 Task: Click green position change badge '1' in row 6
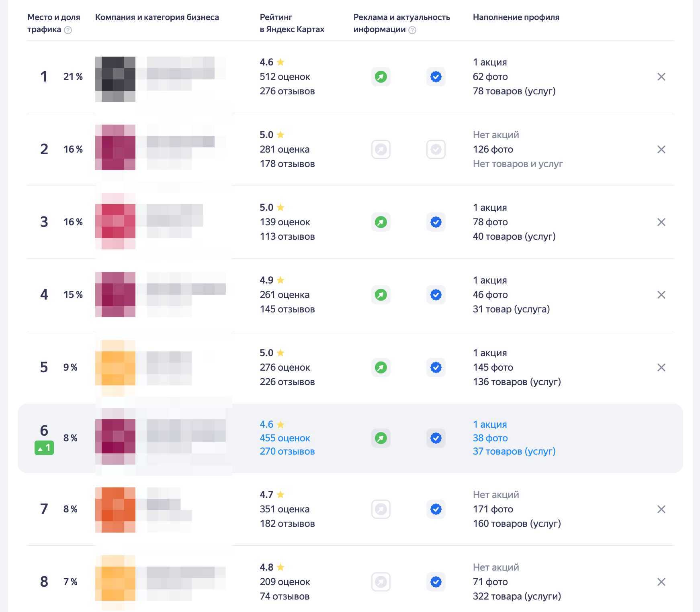pyautogui.click(x=44, y=448)
